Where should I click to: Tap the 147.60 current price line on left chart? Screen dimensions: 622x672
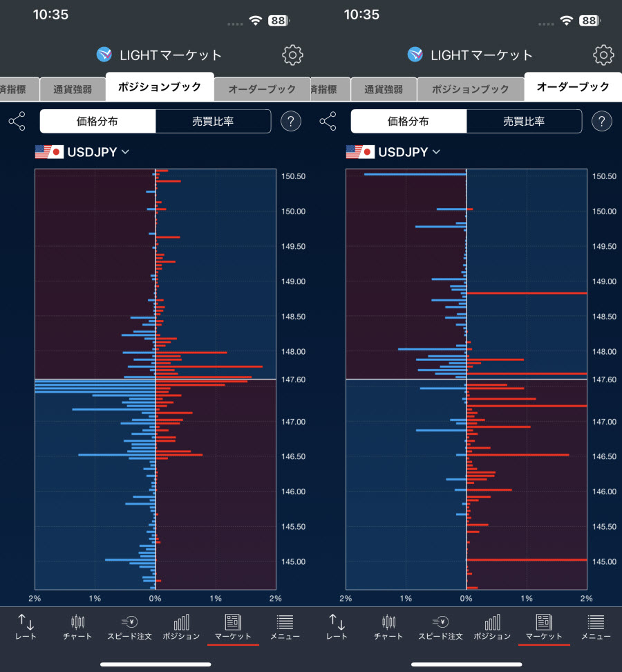coord(155,380)
